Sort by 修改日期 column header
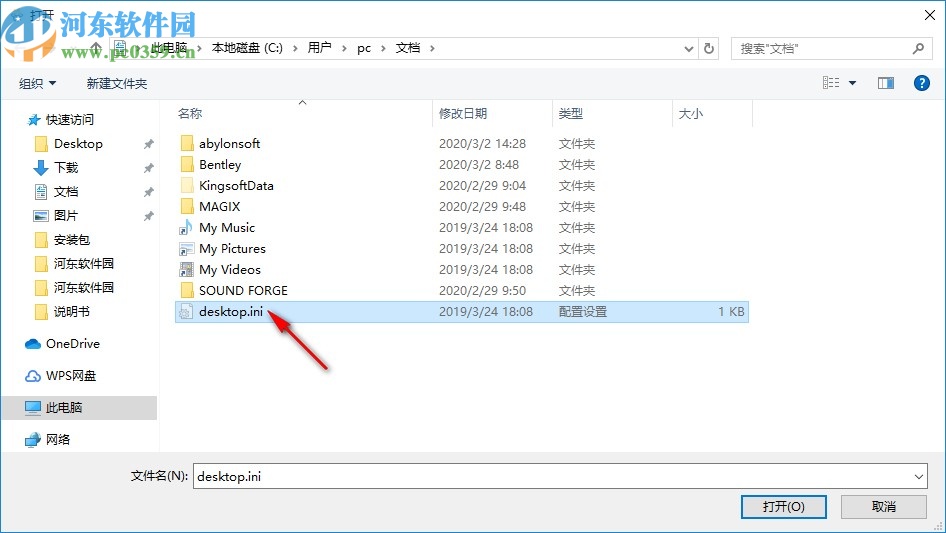946x533 pixels. point(463,113)
